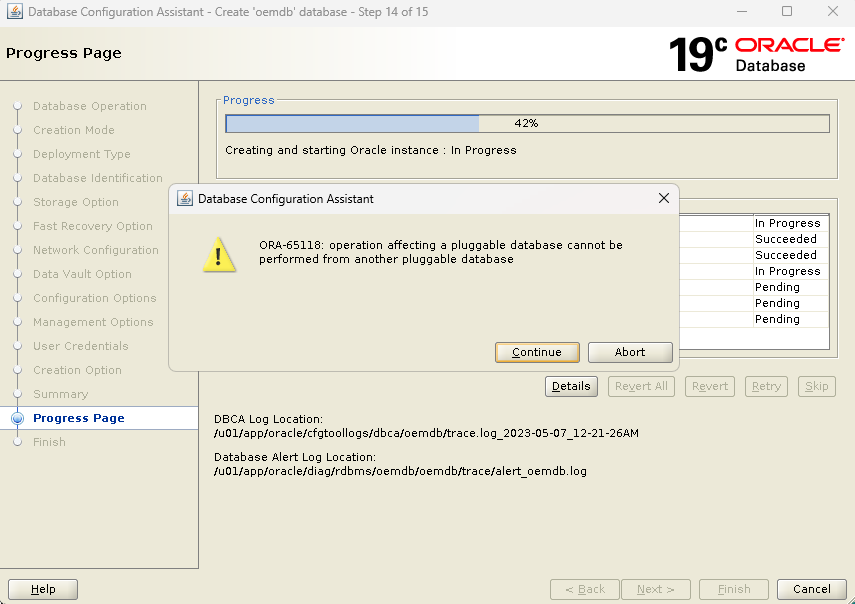The image size is (855, 604).
Task: Skip the in-progress step
Action: (815, 386)
